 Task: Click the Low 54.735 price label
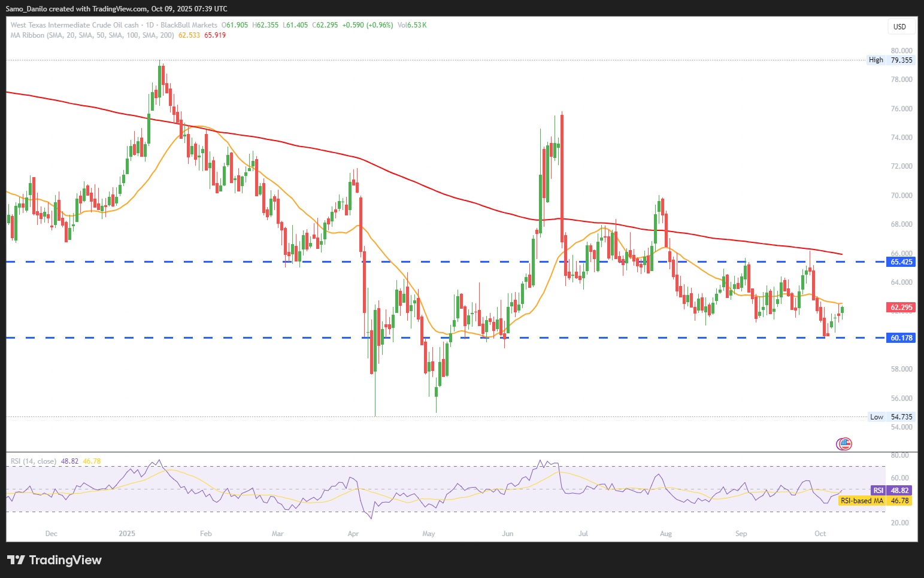click(892, 417)
